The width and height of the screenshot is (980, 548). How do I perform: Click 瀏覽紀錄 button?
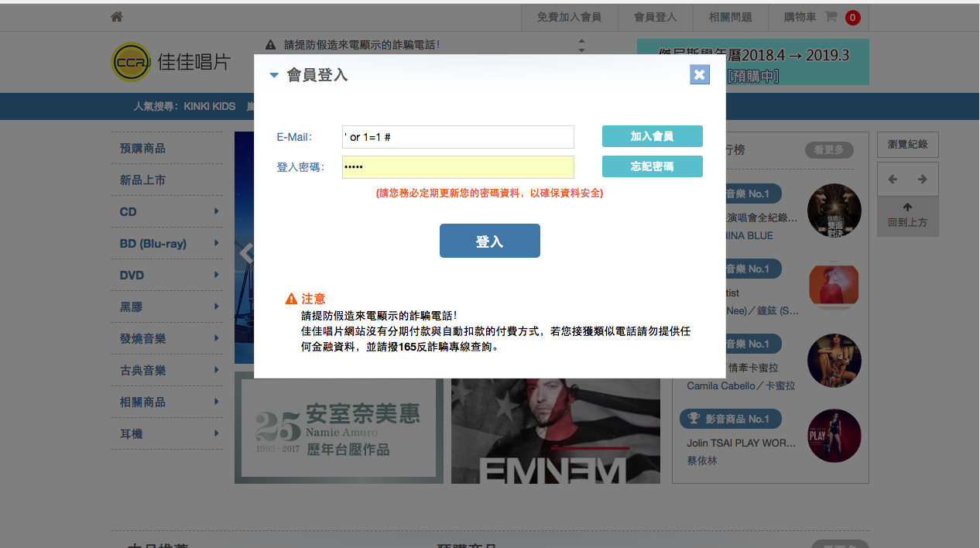click(907, 145)
